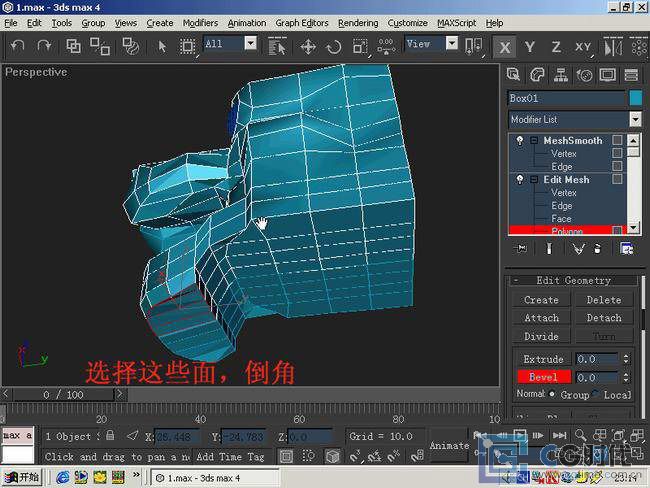The width and height of the screenshot is (650, 488).
Task: Click Remove Modifier from stack icon
Action: point(597,248)
